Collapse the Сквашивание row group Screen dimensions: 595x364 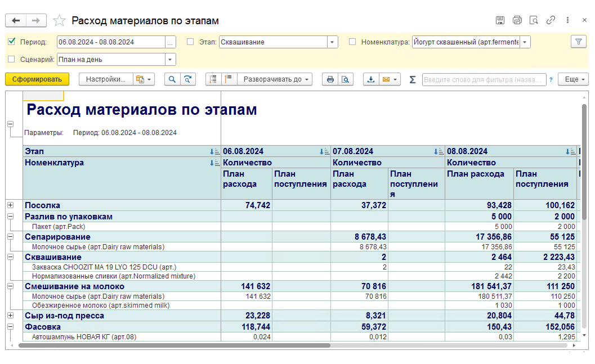pos(10,257)
